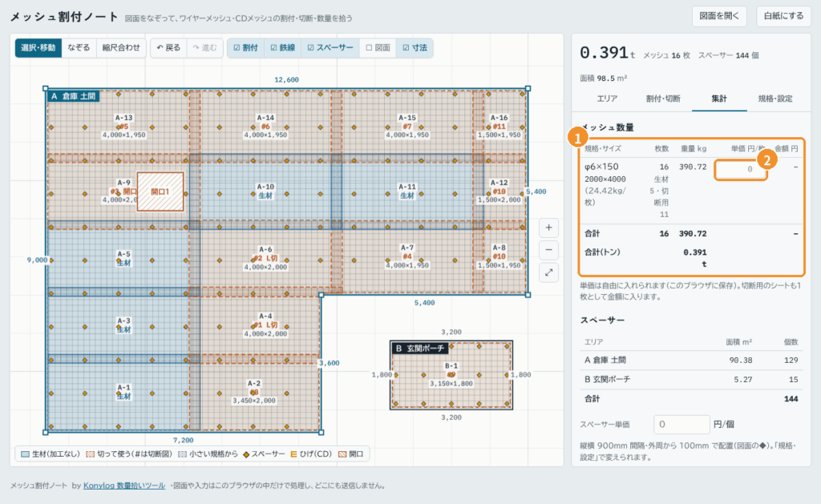821x504 pixels.
Task: Click the 9,000 dimension label
Action: tap(37, 260)
